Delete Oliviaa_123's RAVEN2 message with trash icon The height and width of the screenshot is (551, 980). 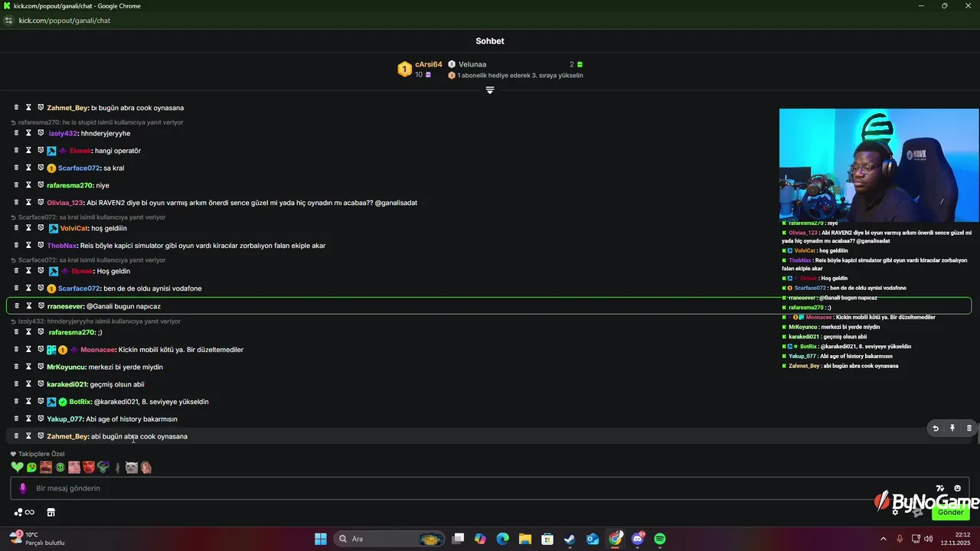pos(16,203)
